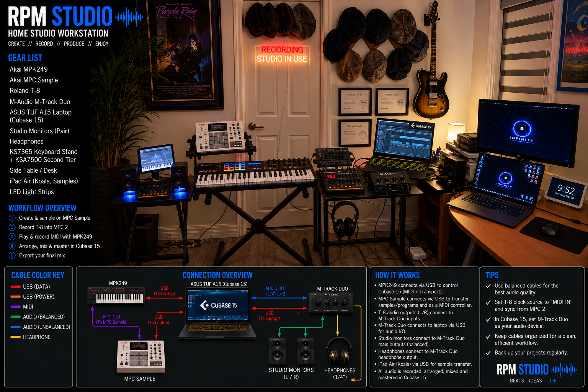This screenshot has width=588, height=392.
Task: Click the waveform logo beside top RPM STUDIO title
Action: [129, 17]
